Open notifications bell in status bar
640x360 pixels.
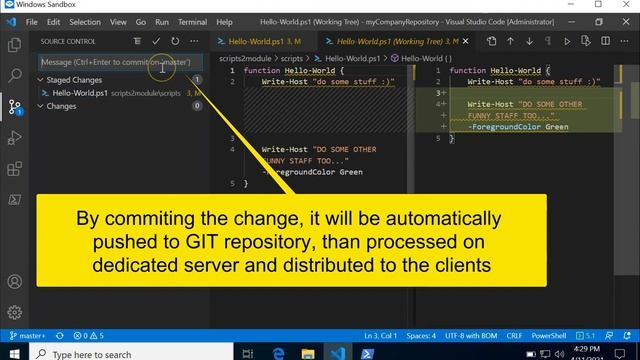[627, 336]
